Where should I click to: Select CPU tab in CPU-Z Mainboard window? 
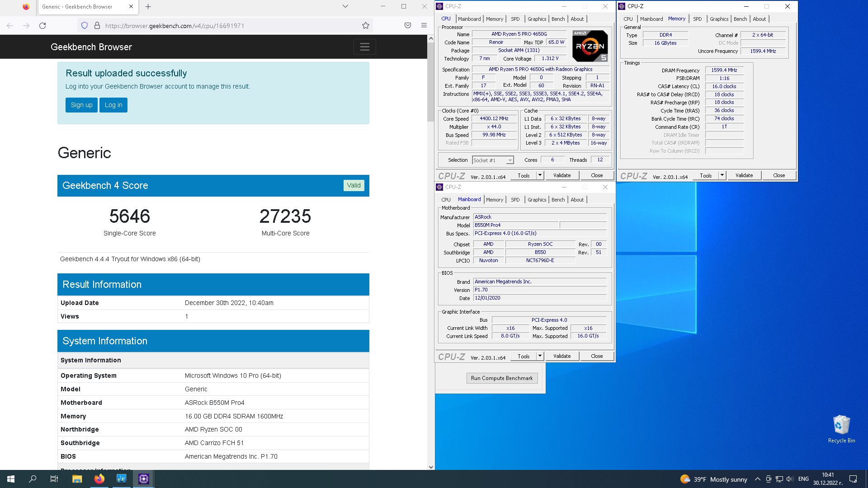tap(446, 200)
